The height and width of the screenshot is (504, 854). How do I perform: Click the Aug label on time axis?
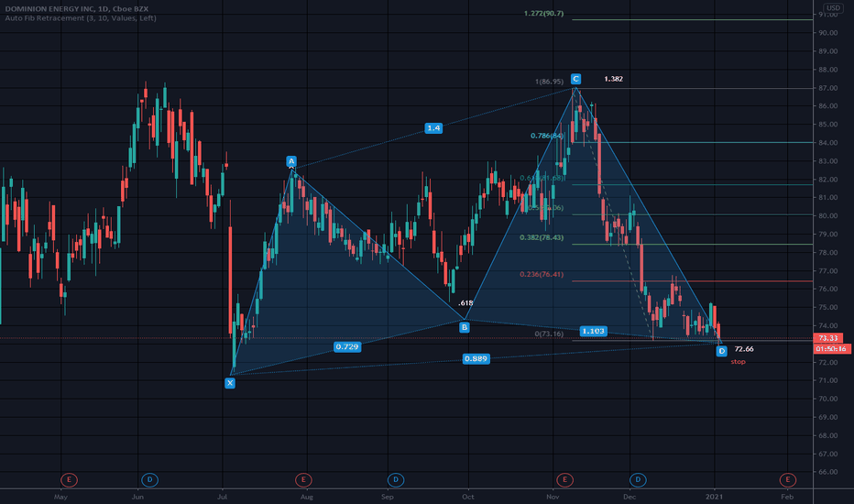(307, 497)
